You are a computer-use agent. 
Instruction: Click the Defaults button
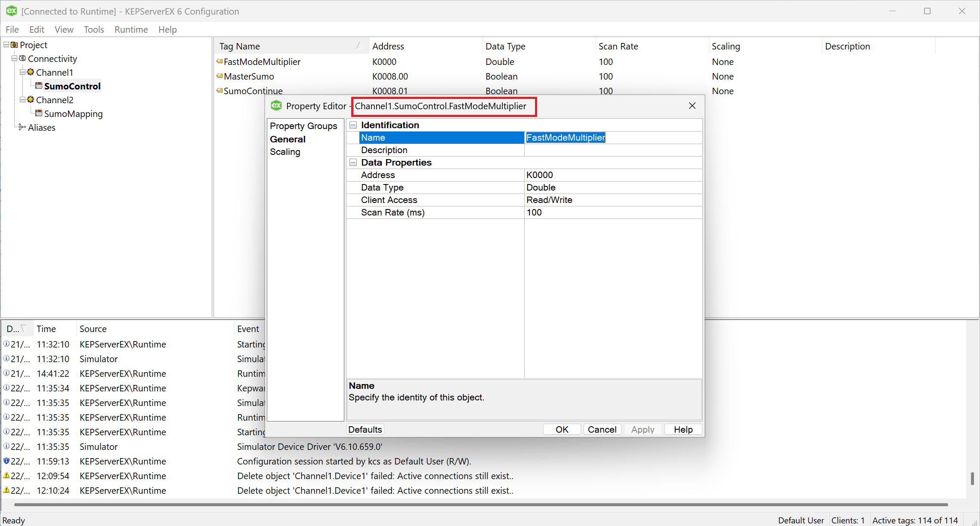[365, 429]
